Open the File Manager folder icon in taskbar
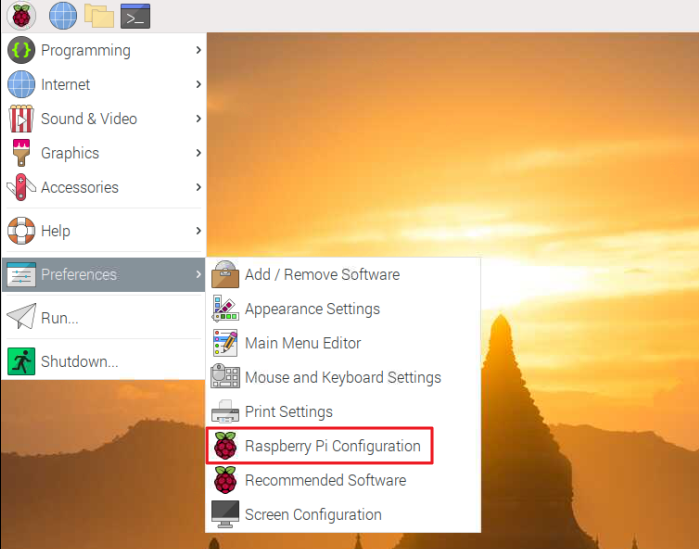 [99, 16]
